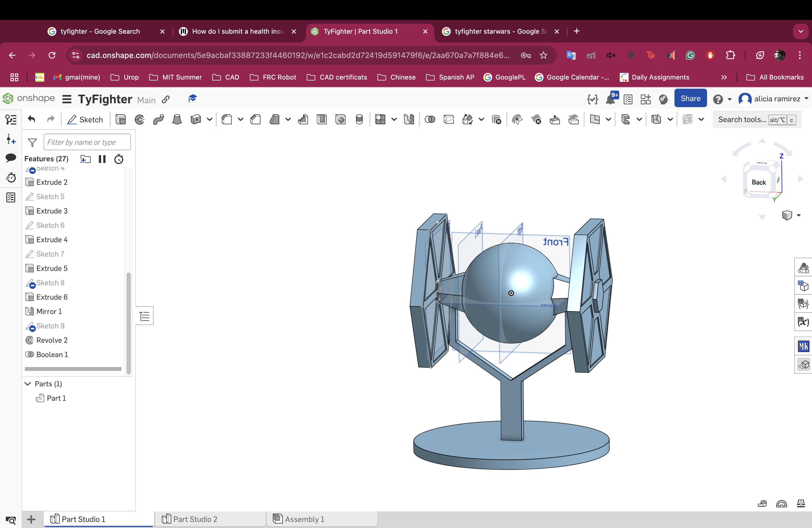Open the view display style dropdown under cube

click(799, 215)
